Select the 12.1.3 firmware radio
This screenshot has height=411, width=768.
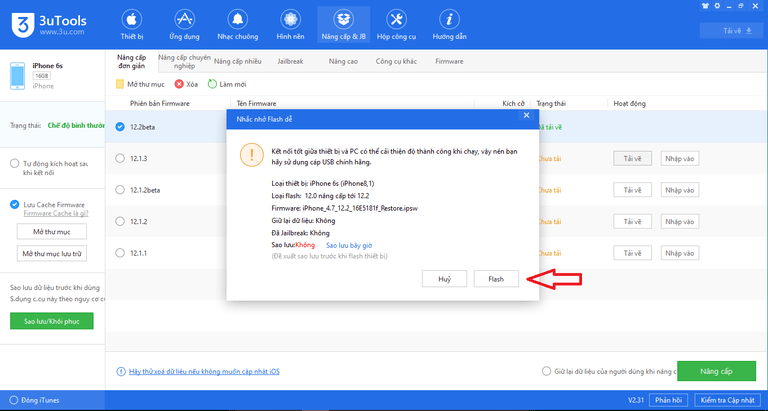pyautogui.click(x=120, y=158)
